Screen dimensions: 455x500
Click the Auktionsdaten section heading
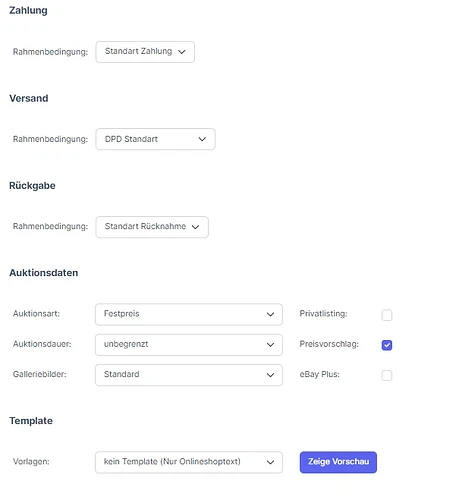click(x=44, y=273)
